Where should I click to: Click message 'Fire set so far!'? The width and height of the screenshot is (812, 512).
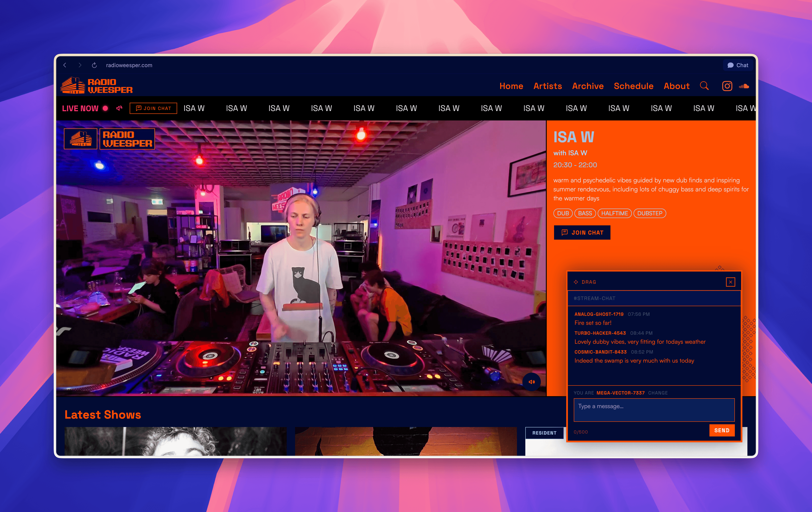pyautogui.click(x=593, y=323)
